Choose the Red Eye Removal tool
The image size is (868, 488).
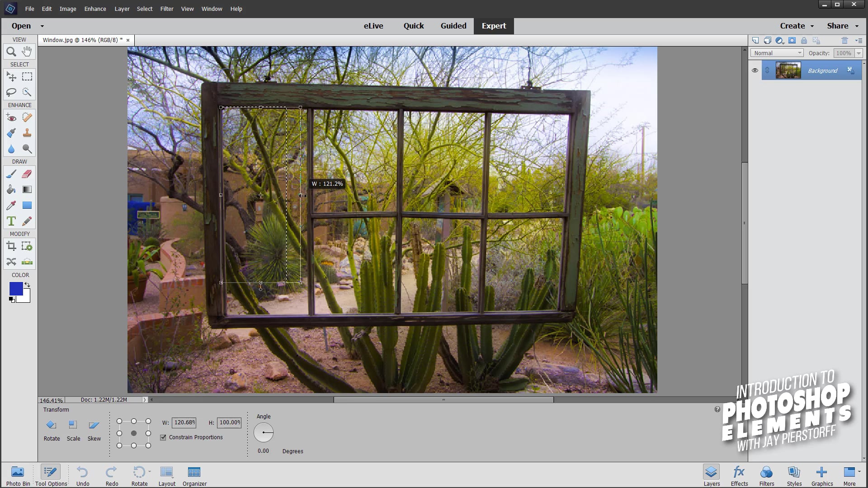pyautogui.click(x=11, y=118)
